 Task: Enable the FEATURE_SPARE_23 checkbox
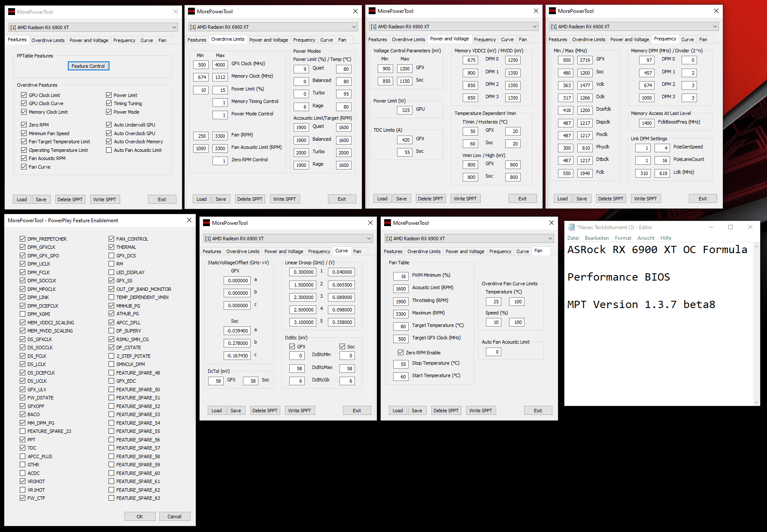[x=22, y=431]
